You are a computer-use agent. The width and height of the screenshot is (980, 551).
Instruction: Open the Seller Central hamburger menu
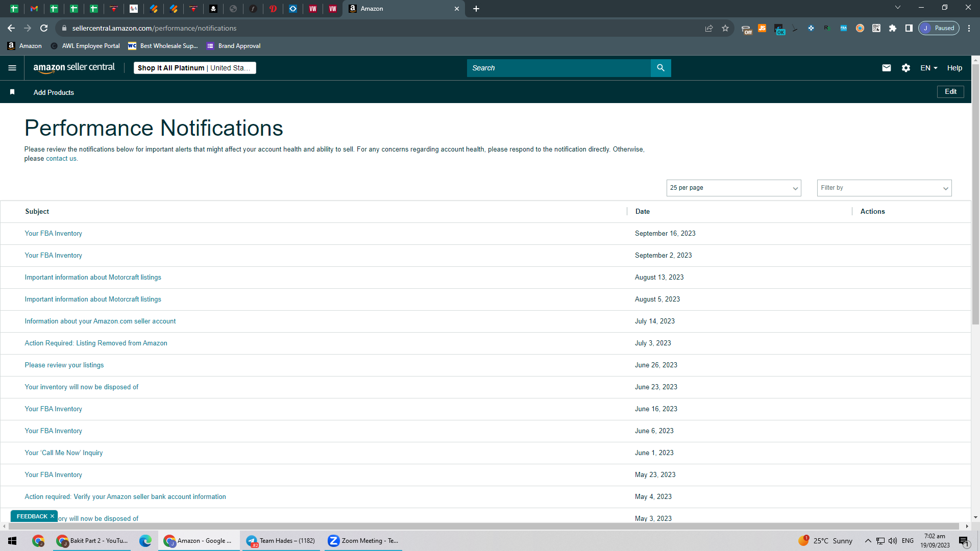pyautogui.click(x=12, y=68)
